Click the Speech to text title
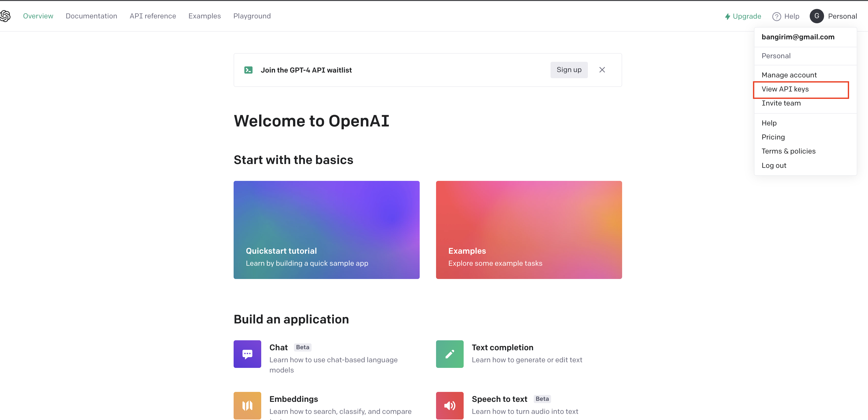The image size is (868, 420). [x=499, y=399]
